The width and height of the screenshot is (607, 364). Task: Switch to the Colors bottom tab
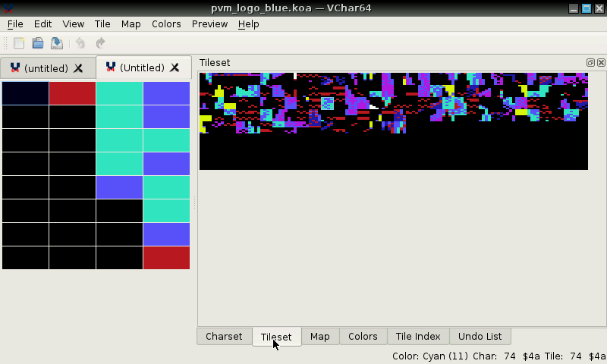(x=363, y=337)
